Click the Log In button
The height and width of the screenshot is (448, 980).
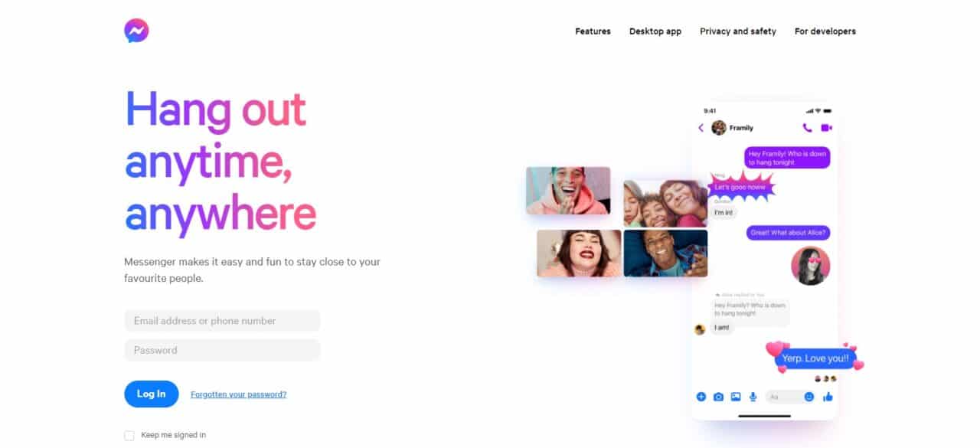coord(152,394)
